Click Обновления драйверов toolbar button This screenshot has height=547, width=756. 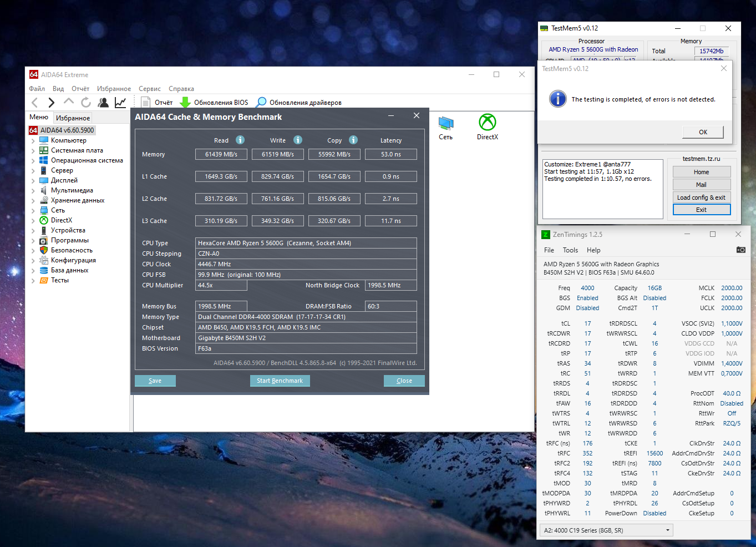pyautogui.click(x=298, y=102)
